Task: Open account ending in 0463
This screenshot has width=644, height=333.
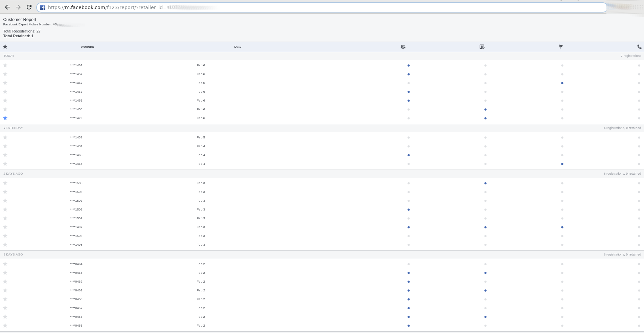Action: [76, 273]
